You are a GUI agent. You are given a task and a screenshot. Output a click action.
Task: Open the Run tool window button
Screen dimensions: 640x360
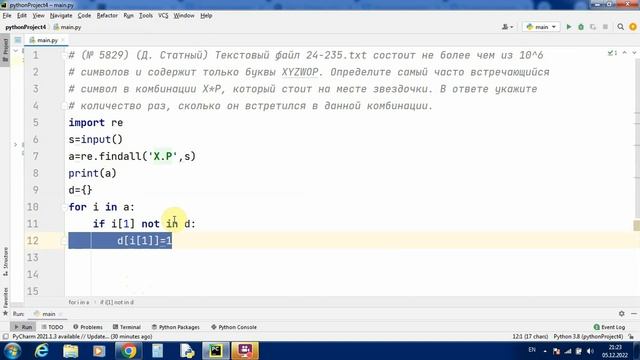[23, 327]
